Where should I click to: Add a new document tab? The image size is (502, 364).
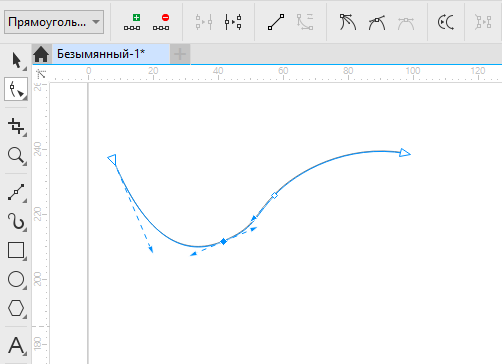point(180,54)
